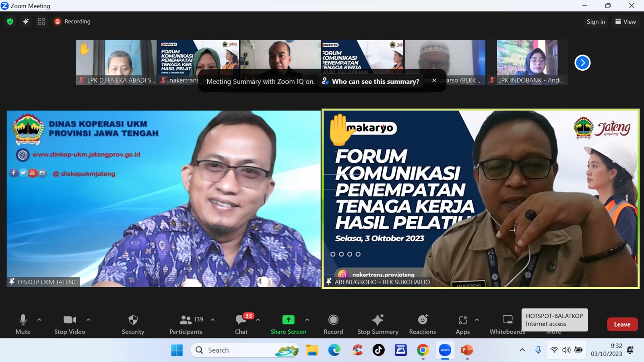Image resolution: width=644 pixels, height=362 pixels.
Task: Leave the meeting with red button
Action: [x=622, y=324]
